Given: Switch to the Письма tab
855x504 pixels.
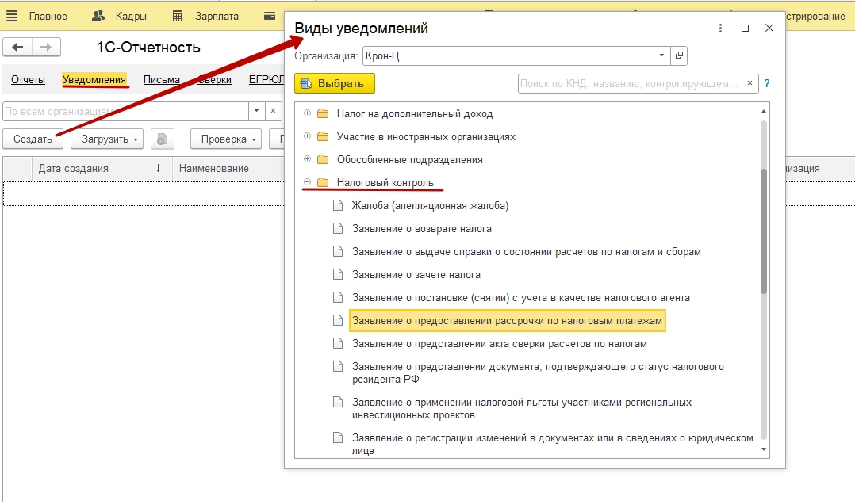Looking at the screenshot, I should pos(162,79).
